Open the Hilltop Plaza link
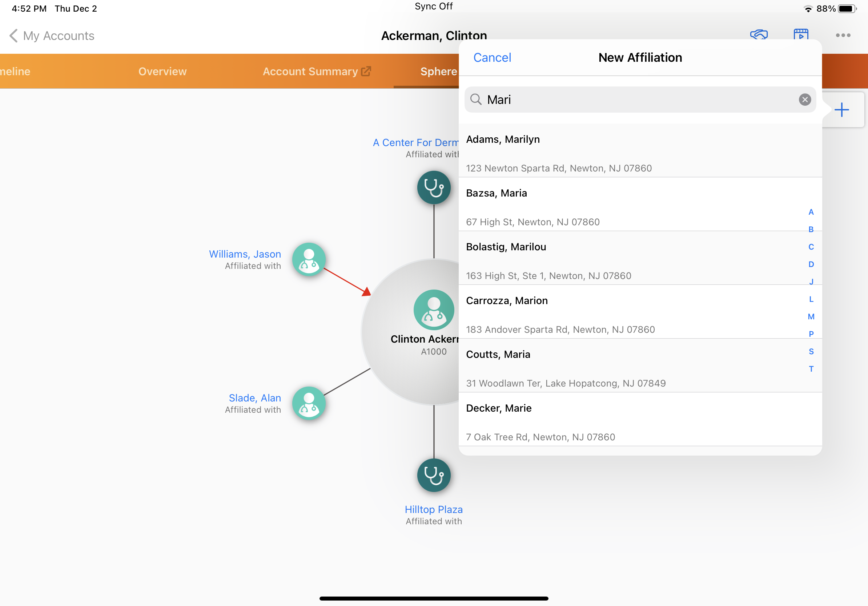Viewport: 868px width, 606px height. click(434, 509)
